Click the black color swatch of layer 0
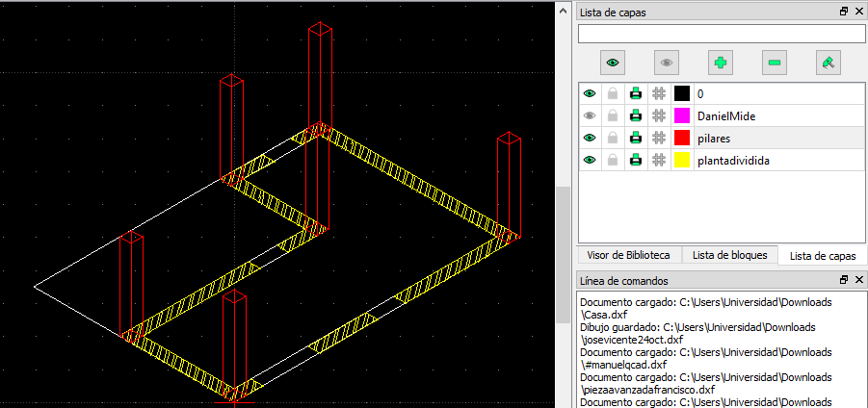Screen dimensions: 868x408 681,93
